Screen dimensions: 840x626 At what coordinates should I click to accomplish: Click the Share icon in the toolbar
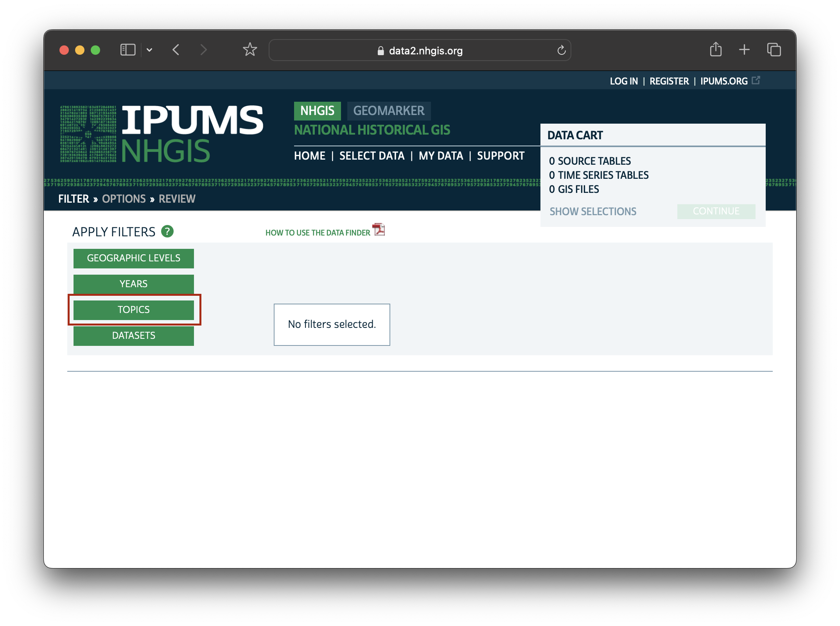716,49
